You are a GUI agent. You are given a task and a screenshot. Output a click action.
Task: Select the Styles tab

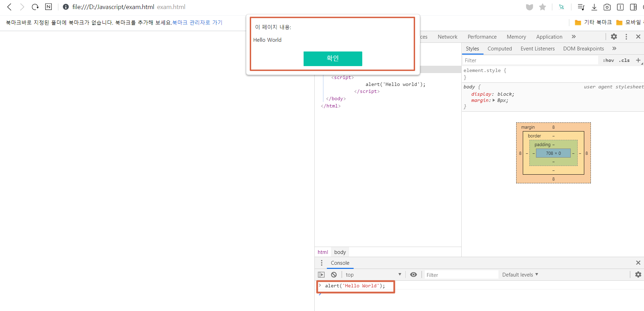(472, 49)
